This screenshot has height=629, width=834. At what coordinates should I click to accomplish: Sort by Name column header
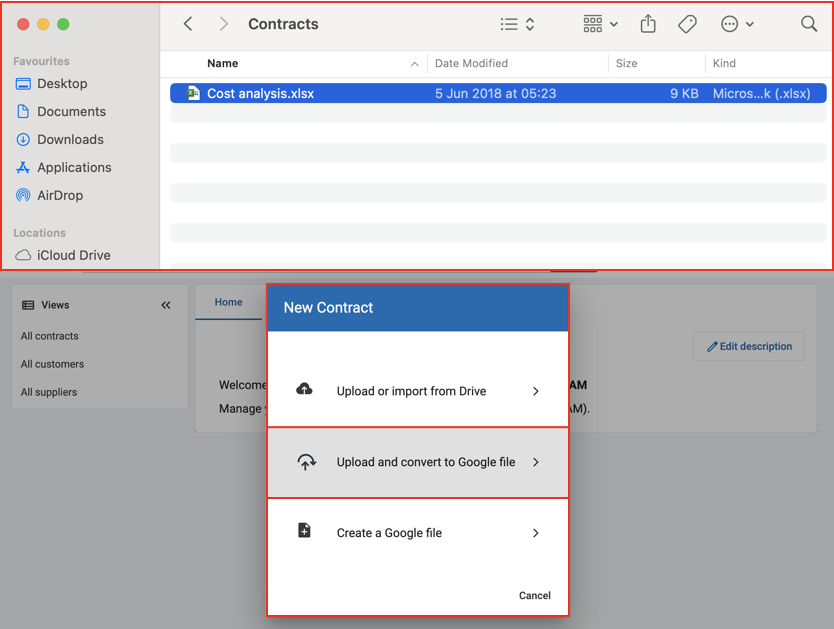coord(222,63)
